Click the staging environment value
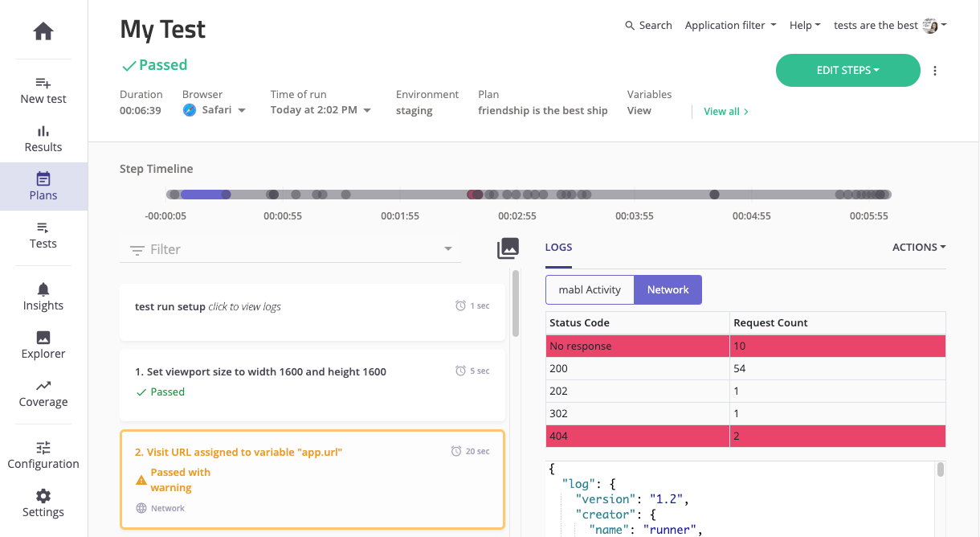 click(414, 111)
